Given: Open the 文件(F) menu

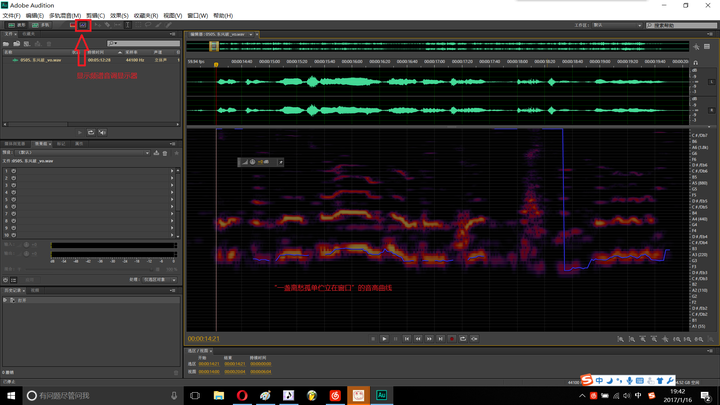Looking at the screenshot, I should (x=11, y=16).
